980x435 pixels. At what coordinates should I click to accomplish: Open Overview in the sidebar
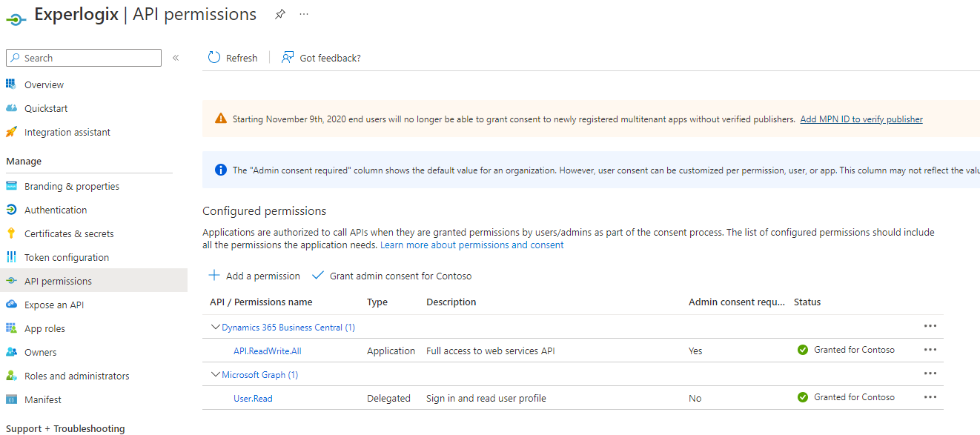[44, 84]
